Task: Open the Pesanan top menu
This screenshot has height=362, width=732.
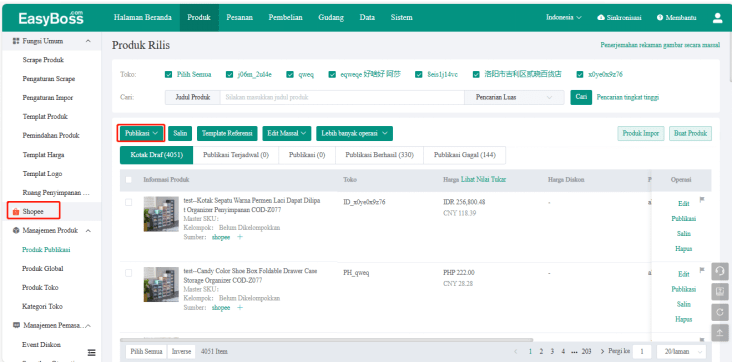Action: pos(239,18)
